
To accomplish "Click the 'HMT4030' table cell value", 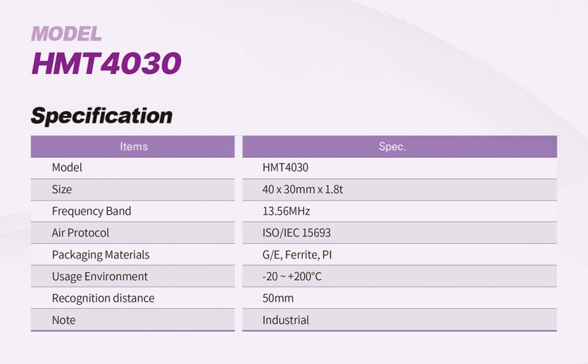I will (x=285, y=167).
